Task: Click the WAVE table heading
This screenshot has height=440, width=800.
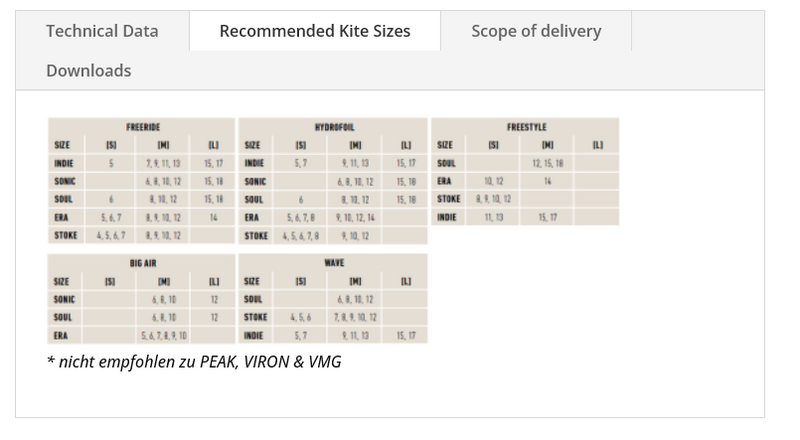Action: [334, 262]
